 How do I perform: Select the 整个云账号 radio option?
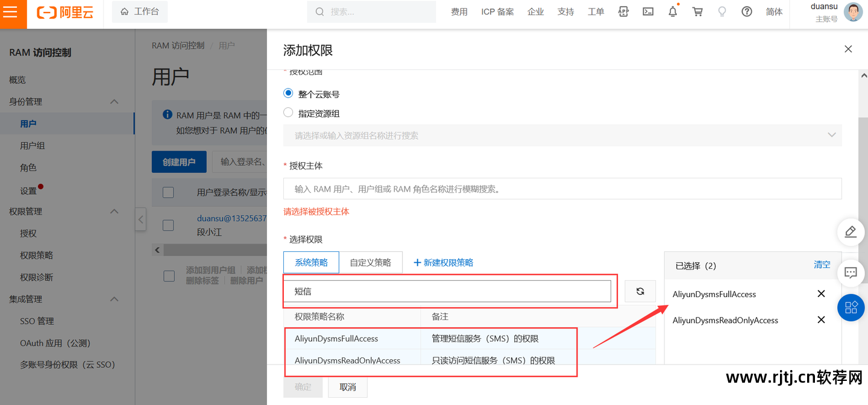pos(288,93)
